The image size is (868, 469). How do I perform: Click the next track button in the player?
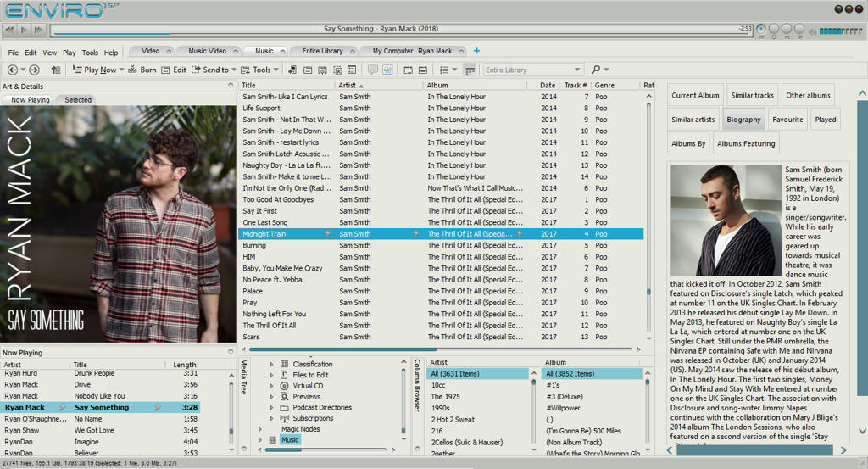[x=38, y=30]
